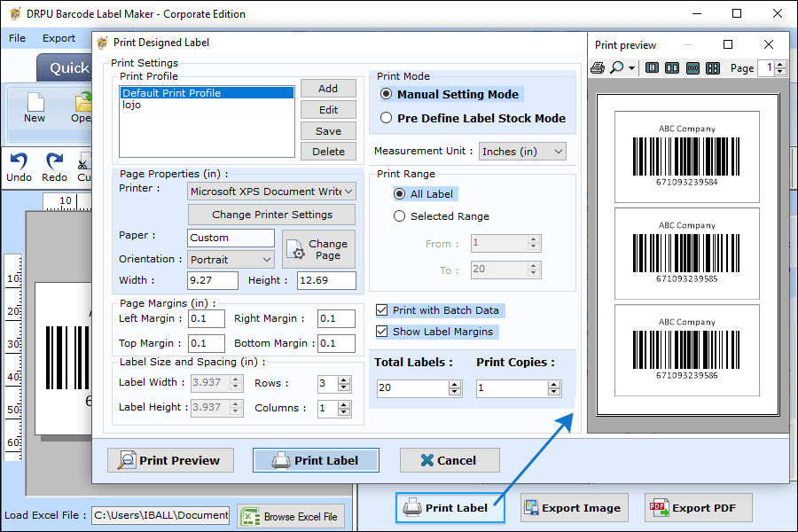
Task: Click Total Labels spinner arrows
Action: [455, 388]
